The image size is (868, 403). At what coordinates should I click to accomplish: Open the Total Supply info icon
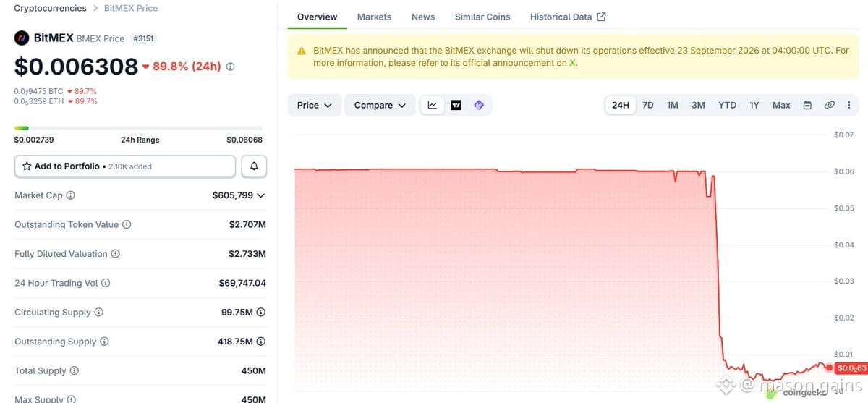[x=74, y=370]
